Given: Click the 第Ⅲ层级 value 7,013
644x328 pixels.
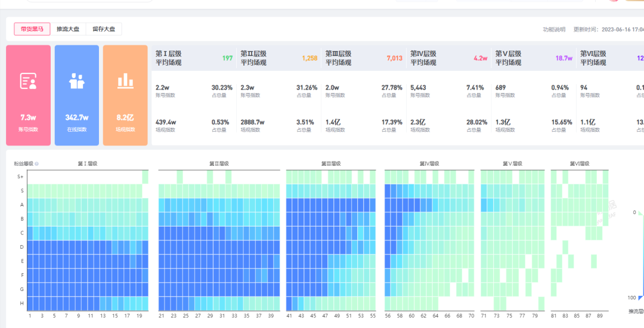Looking at the screenshot, I should tap(394, 58).
